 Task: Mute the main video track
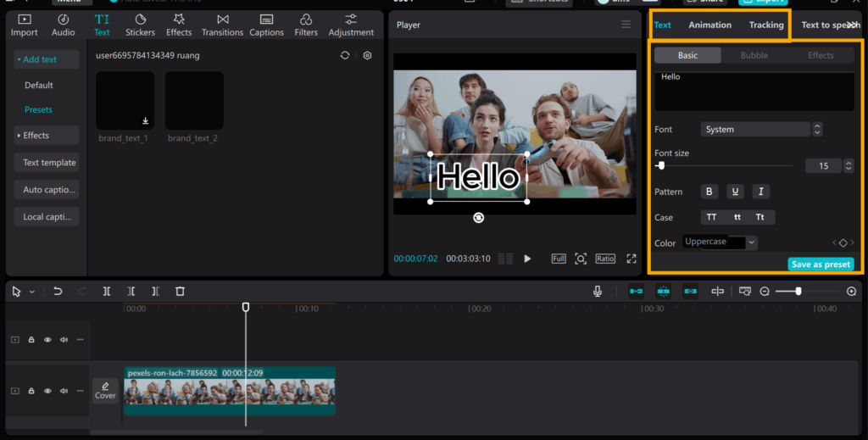(64, 391)
